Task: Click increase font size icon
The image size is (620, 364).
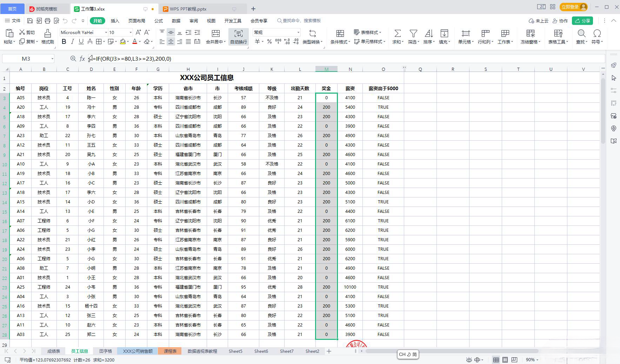Action: [x=138, y=32]
